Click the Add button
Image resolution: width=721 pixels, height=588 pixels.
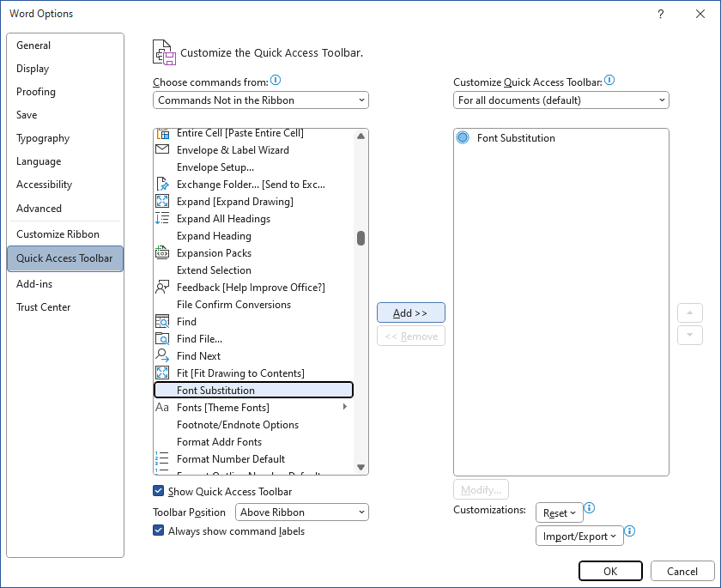point(411,312)
